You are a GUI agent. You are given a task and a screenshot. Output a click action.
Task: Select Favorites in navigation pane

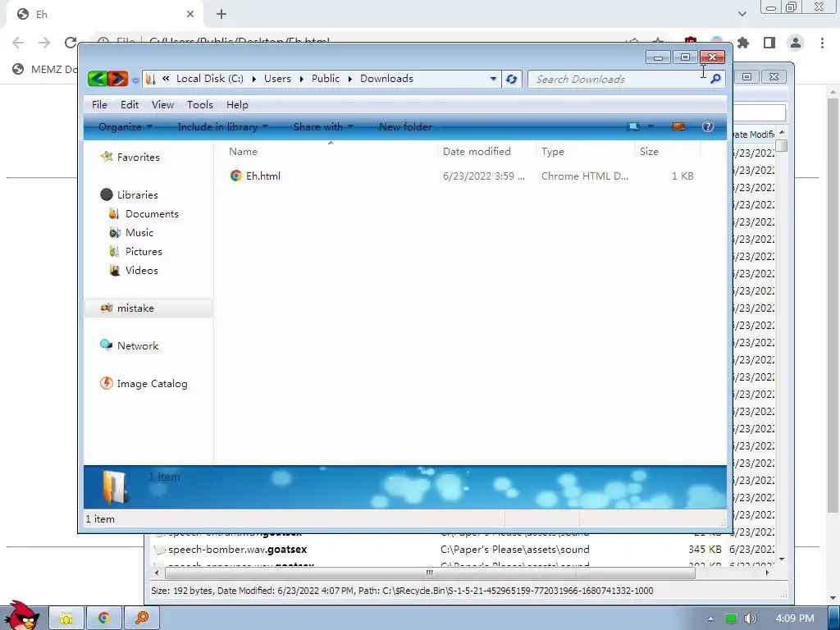(130, 157)
